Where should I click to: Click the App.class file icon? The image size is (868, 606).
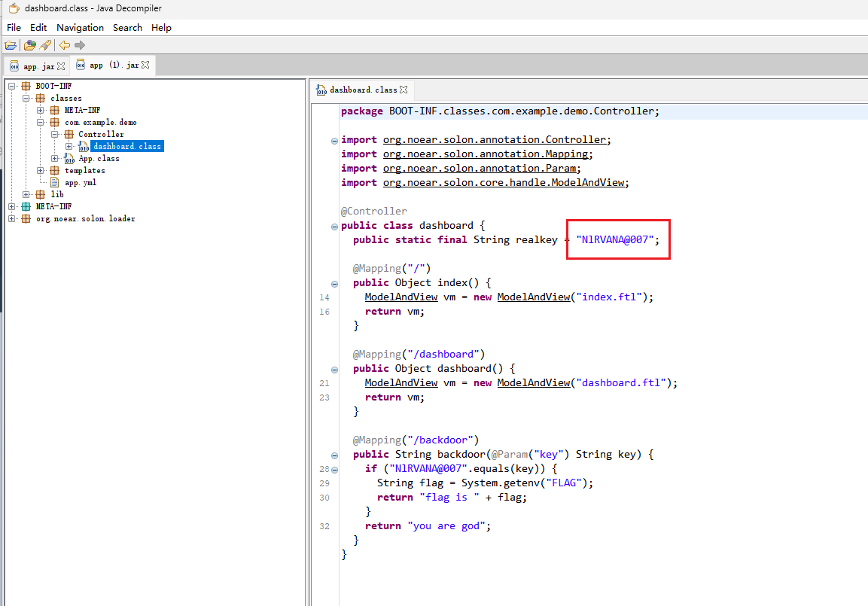coord(69,159)
